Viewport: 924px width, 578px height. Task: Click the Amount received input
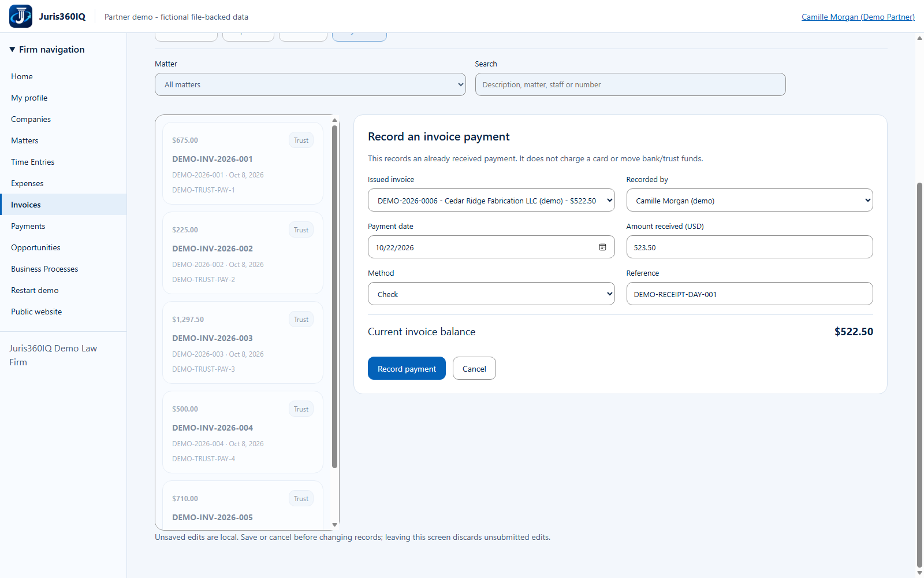click(x=750, y=247)
